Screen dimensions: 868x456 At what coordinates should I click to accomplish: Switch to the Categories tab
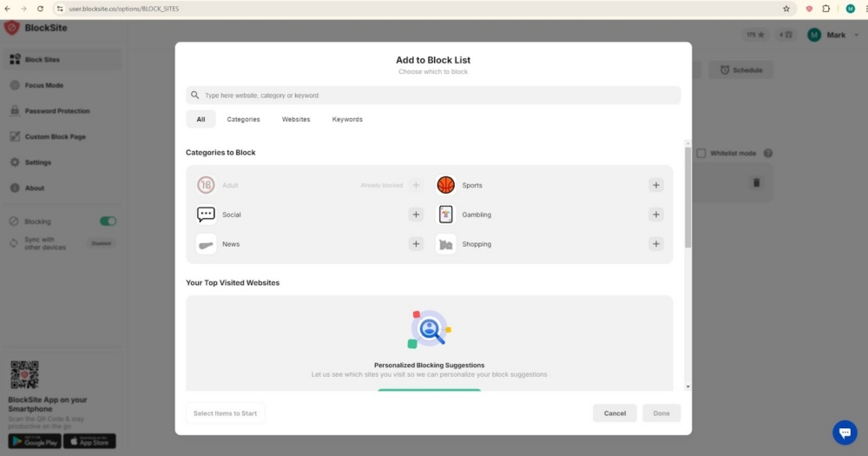[x=243, y=119]
